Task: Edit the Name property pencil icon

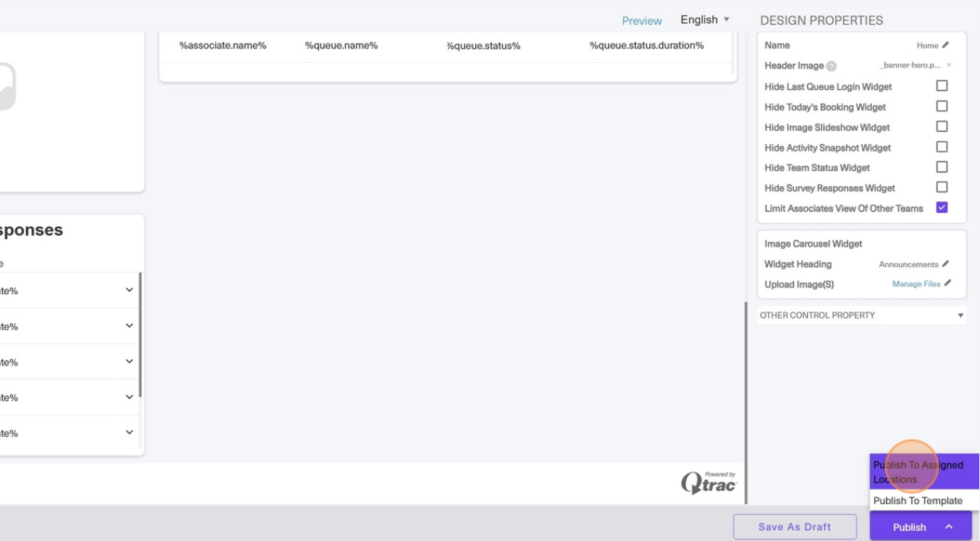Action: point(945,45)
